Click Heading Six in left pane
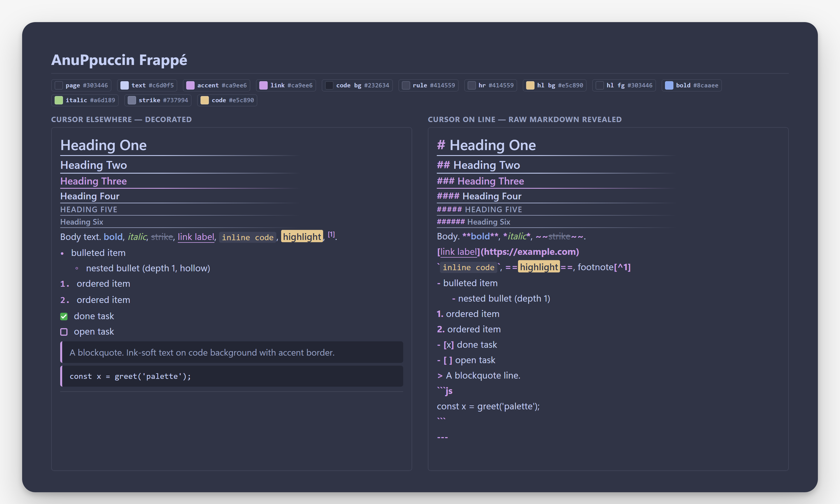840x504 pixels. tap(82, 222)
